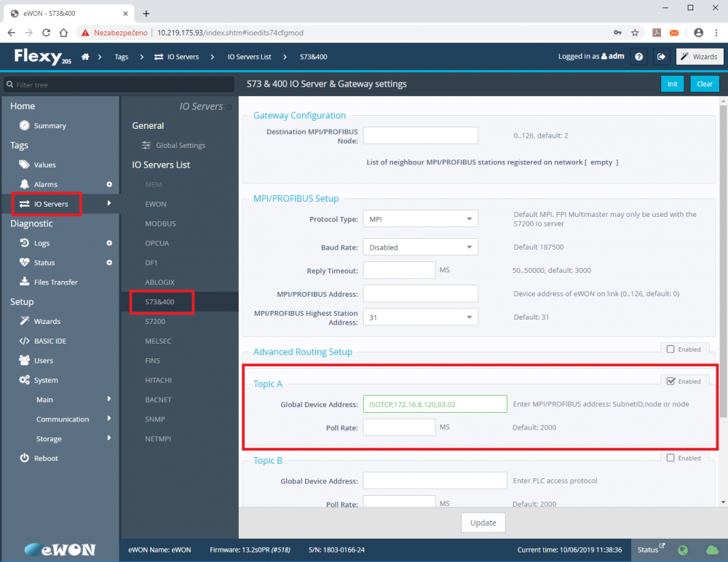Screen dimensions: 728x562
Task: Toggle the circle next to Status
Action: click(109, 262)
